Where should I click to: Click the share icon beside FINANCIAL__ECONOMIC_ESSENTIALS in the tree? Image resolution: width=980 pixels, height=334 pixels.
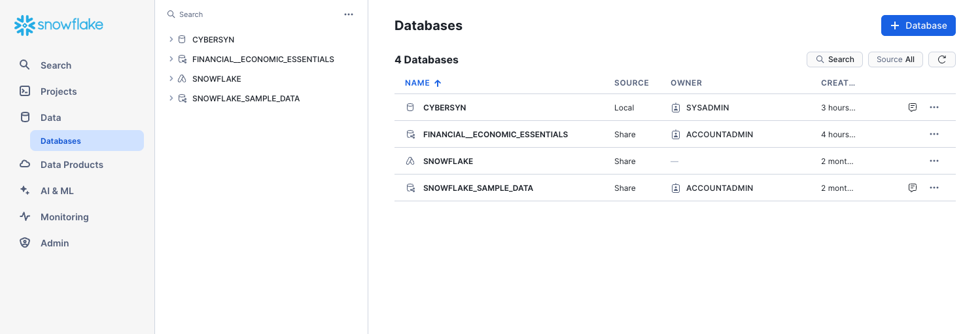click(182, 59)
